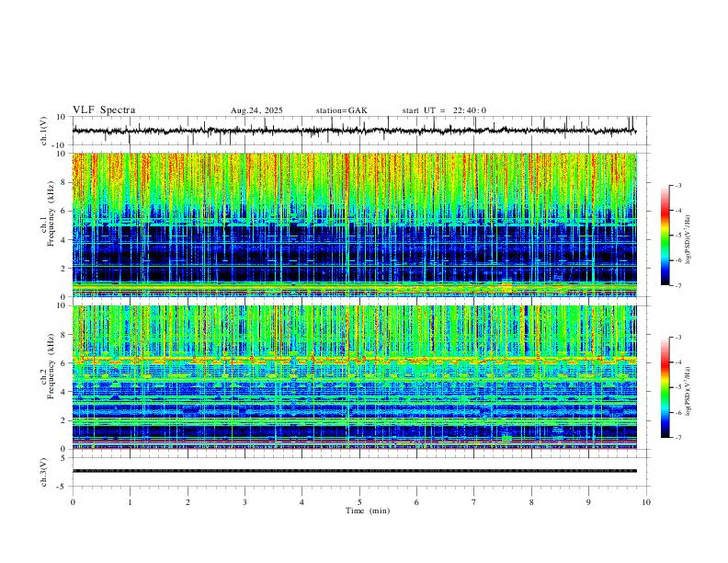Screen dimensions: 728x563
Task: Click the 'station=GAK' label
Action: coord(341,110)
